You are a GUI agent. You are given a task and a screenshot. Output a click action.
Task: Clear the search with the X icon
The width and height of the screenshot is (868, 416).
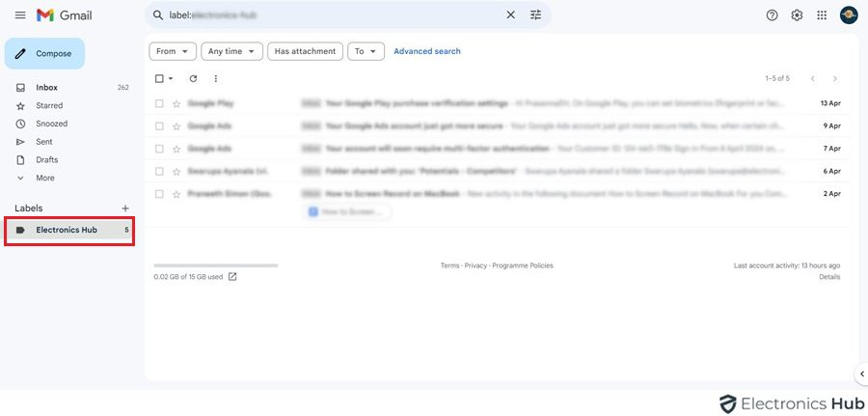coord(511,15)
